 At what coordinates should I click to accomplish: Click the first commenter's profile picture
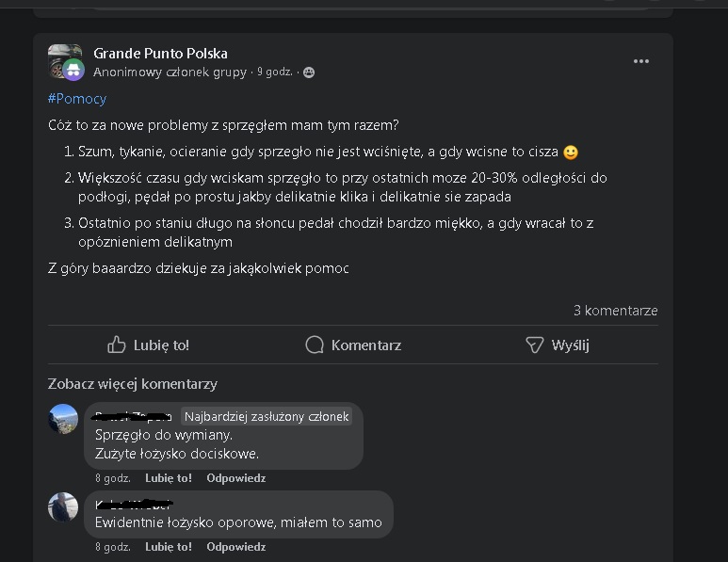click(x=63, y=419)
